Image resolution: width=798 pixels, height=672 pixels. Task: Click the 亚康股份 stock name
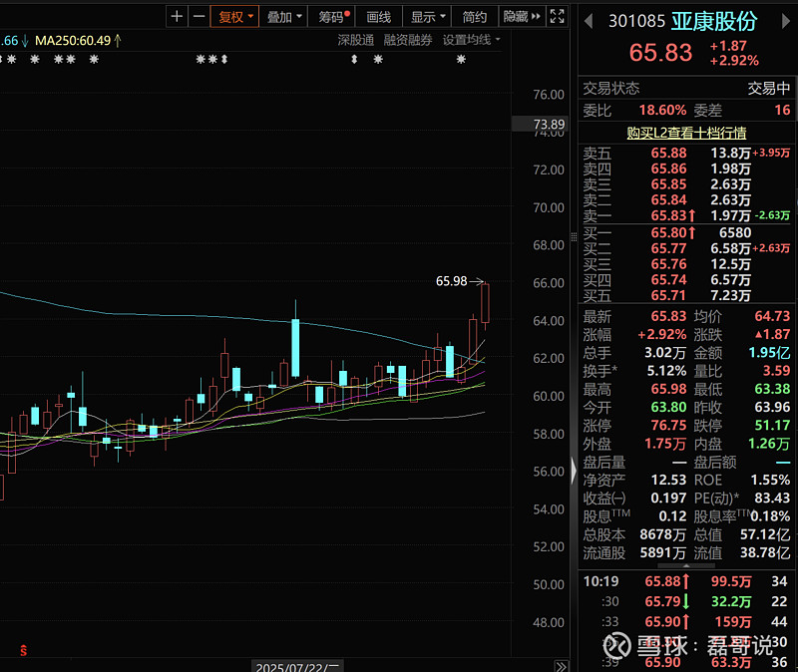pyautogui.click(x=714, y=21)
